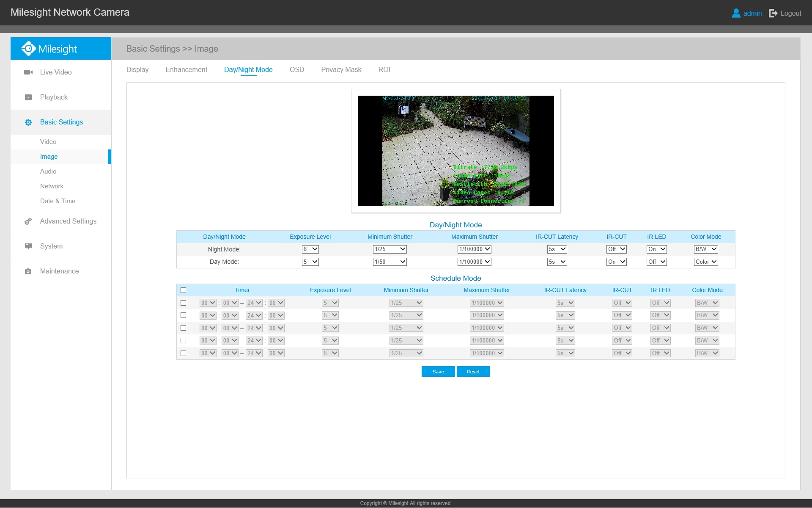The height and width of the screenshot is (508, 812).
Task: Click the admin user icon
Action: click(736, 13)
